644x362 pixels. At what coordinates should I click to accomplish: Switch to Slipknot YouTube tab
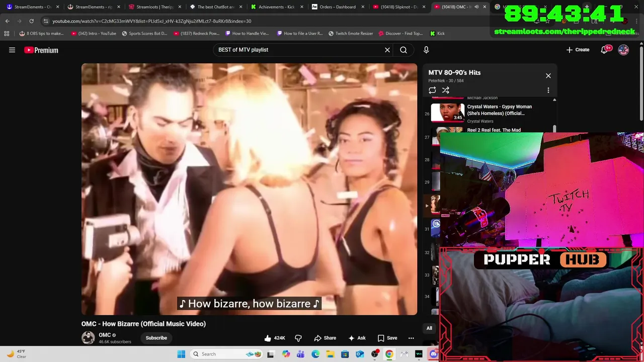398,7
